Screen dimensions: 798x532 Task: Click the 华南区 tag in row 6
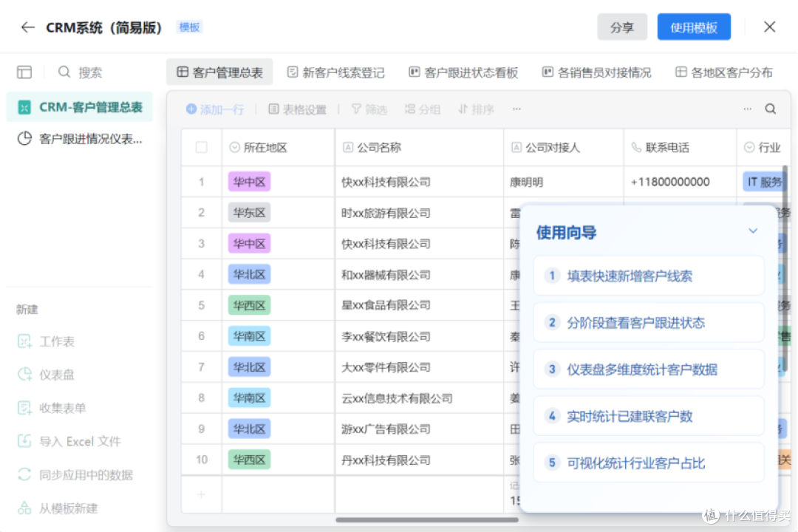point(250,336)
